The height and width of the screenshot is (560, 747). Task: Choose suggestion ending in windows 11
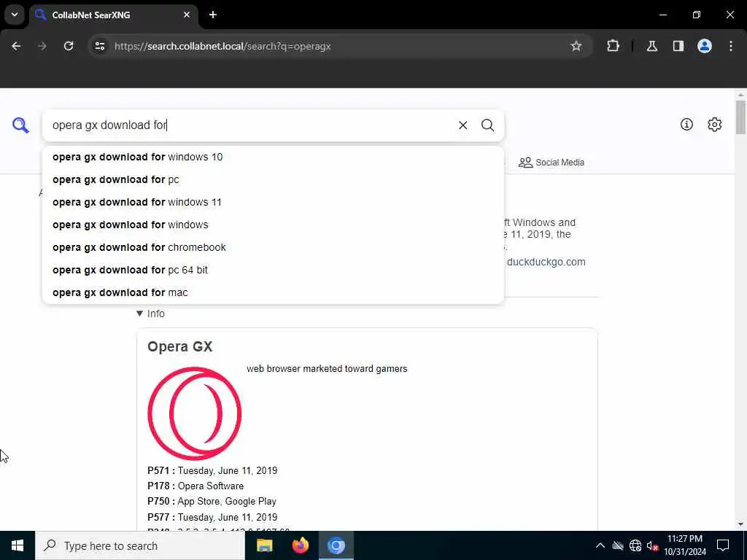click(273, 203)
